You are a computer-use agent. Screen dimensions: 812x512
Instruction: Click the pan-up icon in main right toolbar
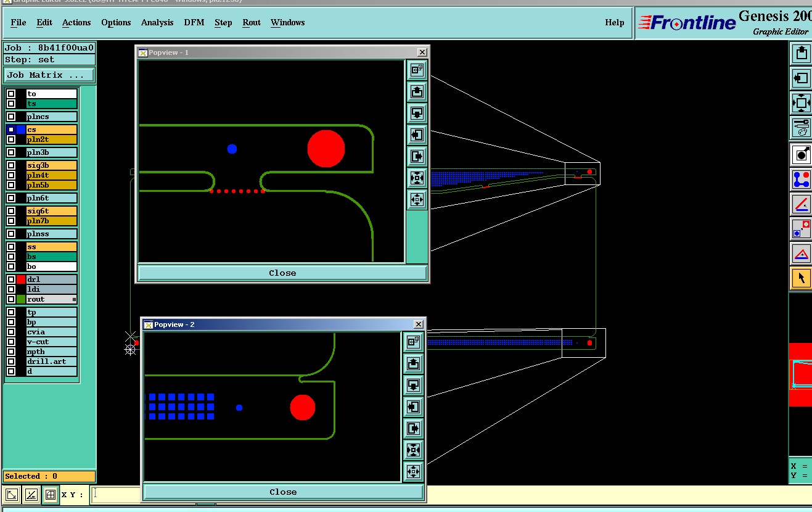[801, 53]
